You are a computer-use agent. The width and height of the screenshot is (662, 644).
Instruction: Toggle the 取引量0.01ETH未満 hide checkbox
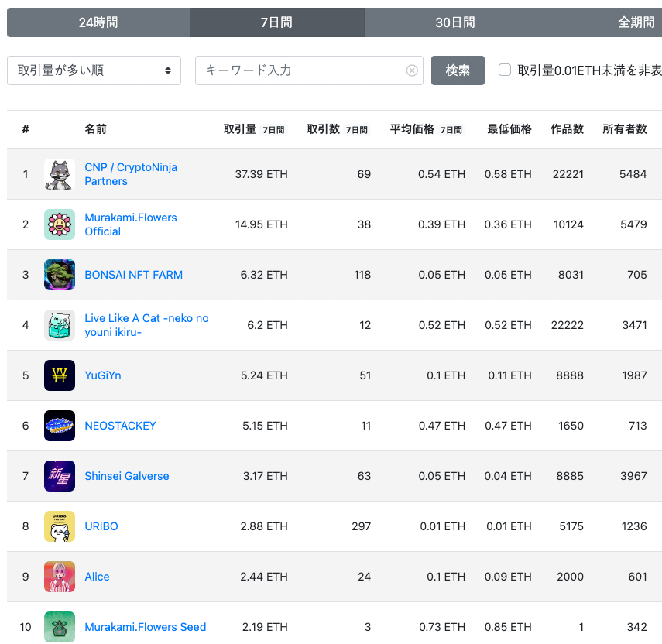[x=505, y=70]
